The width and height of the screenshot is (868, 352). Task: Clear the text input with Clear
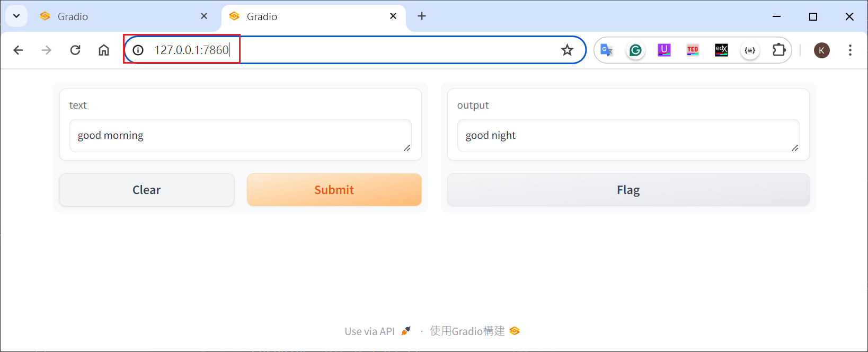[147, 190]
